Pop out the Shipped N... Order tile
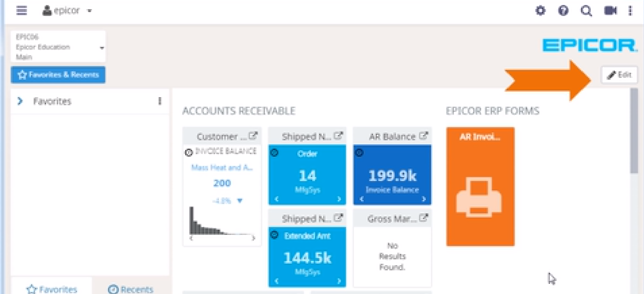 tap(338, 136)
